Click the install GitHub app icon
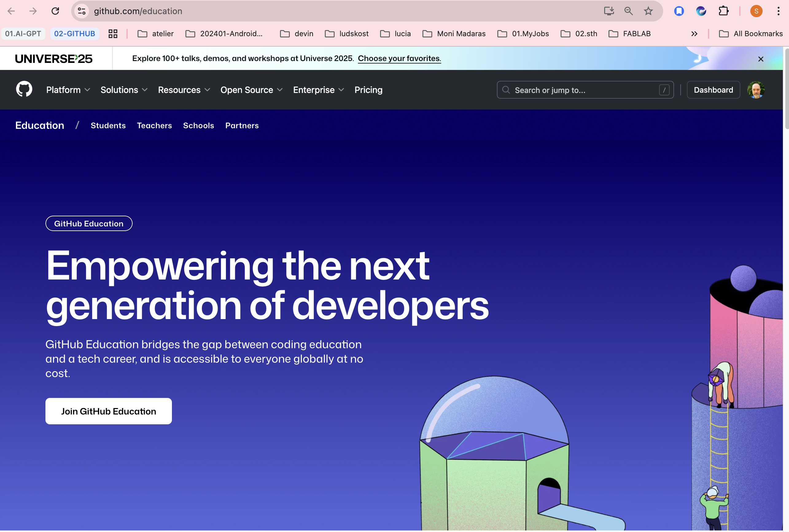This screenshot has height=532, width=789. point(609,11)
